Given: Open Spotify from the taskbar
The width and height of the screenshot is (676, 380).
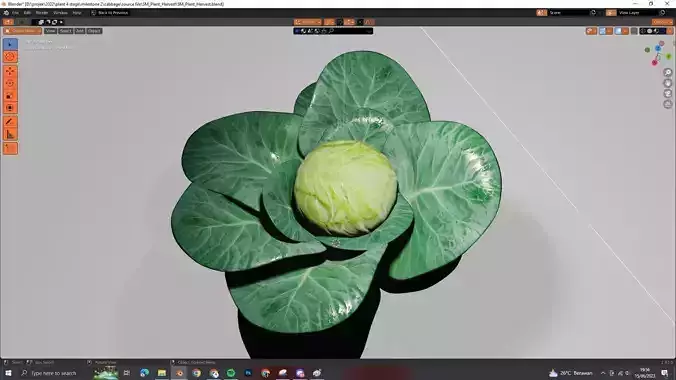Looking at the screenshot, I should point(231,373).
